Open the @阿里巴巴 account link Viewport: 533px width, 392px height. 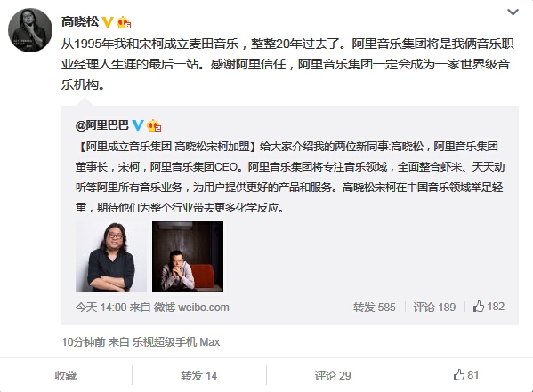(102, 125)
